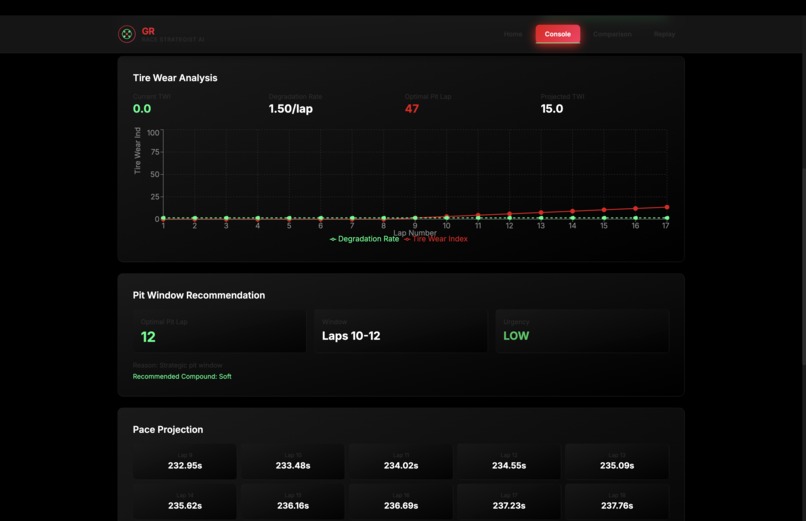This screenshot has height=521, width=806.
Task: Click the 235.09s pace card
Action: (617, 462)
